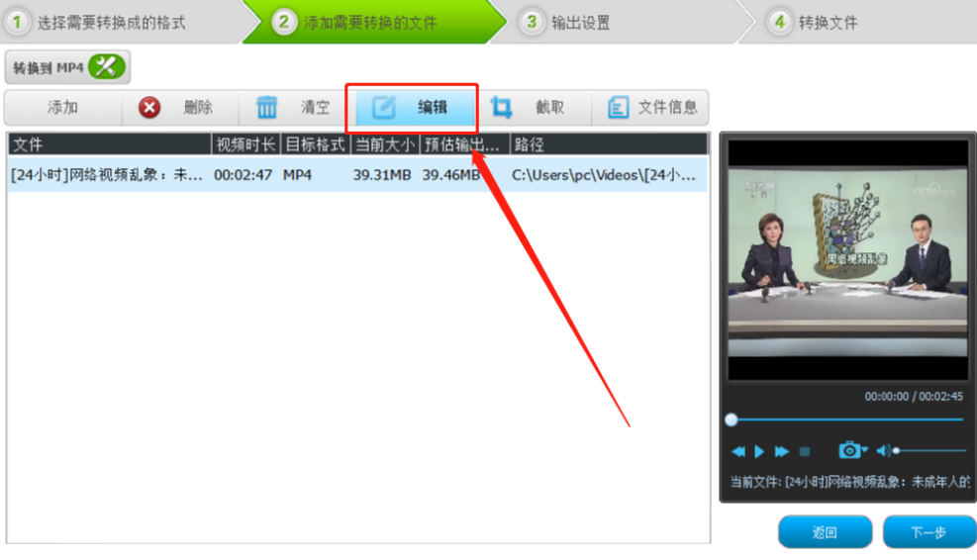
Task: Click the 添加 toolbar button
Action: (x=62, y=107)
